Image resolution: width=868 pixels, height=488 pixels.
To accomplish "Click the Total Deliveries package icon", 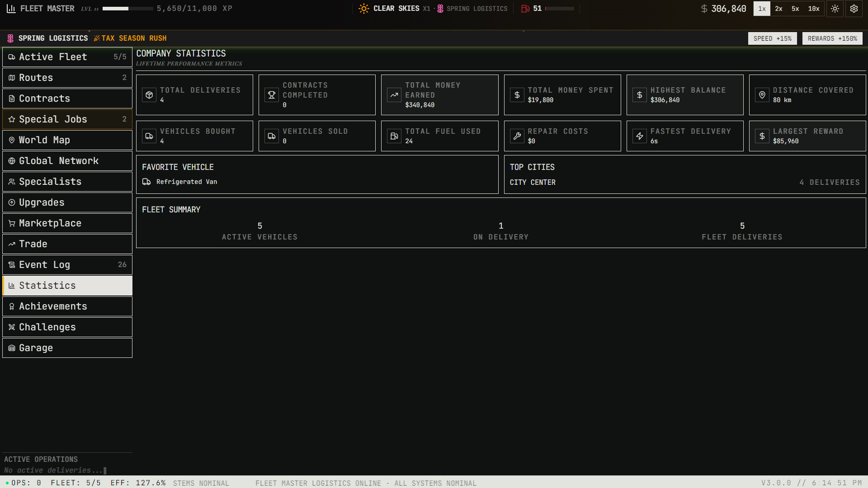I will (149, 95).
